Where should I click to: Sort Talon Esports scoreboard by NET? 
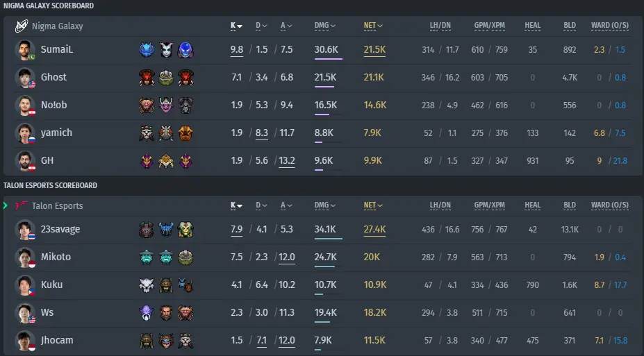(373, 205)
